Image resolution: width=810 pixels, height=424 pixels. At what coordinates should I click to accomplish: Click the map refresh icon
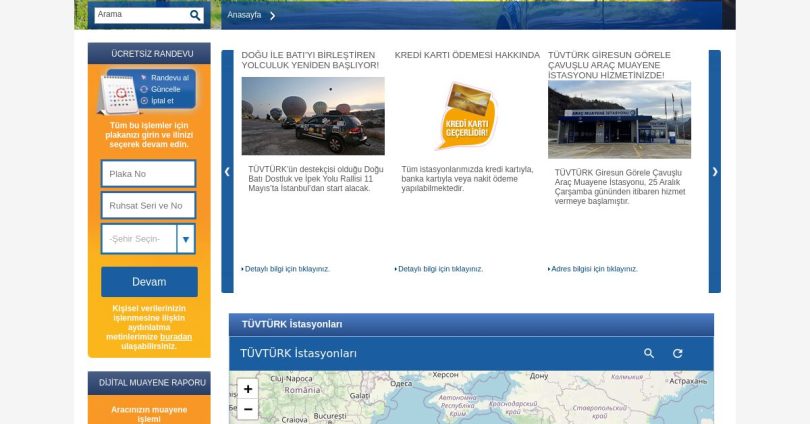point(678,353)
